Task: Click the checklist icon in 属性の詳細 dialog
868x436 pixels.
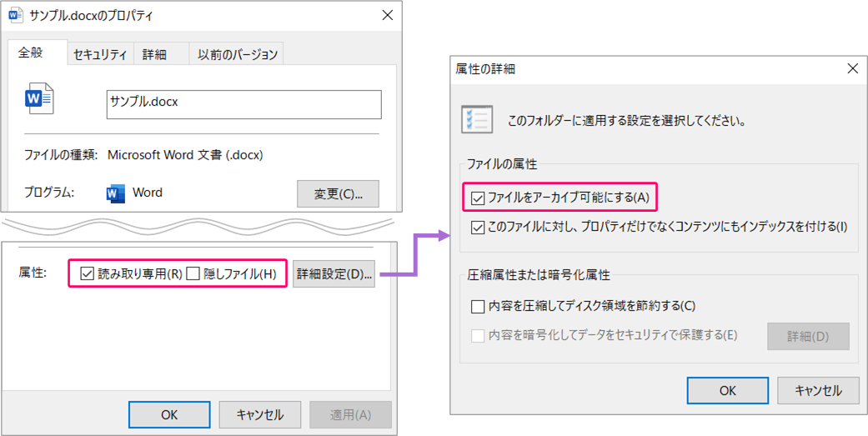Action: click(x=475, y=119)
